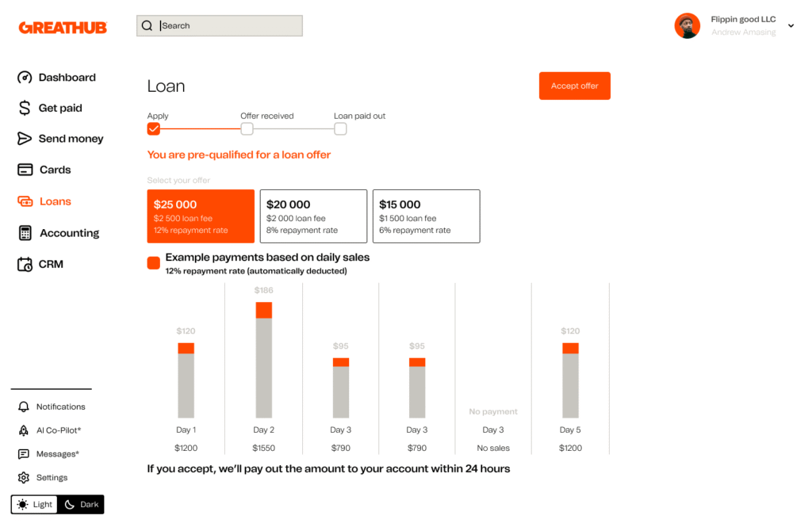Click the Send money arrow icon
This screenshot has height=527, width=812.
point(25,139)
